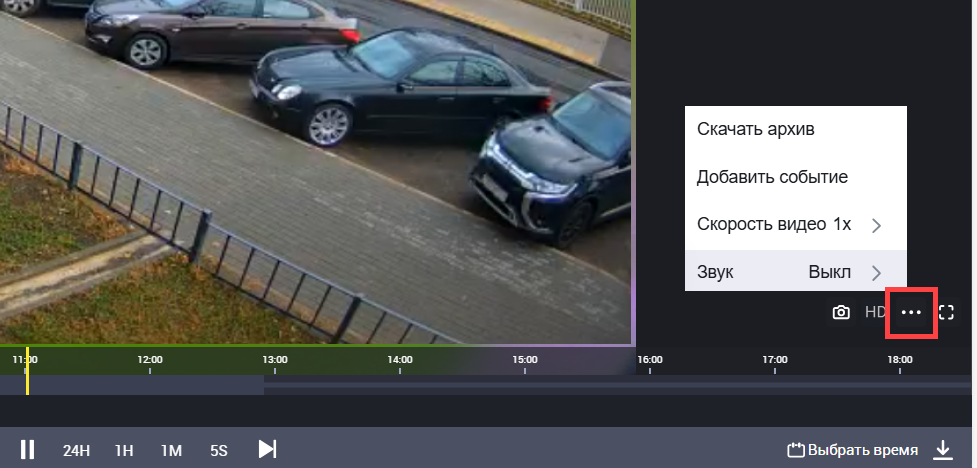Take a snapshot with the camera icon
This screenshot has height=468, width=977.
(841, 313)
